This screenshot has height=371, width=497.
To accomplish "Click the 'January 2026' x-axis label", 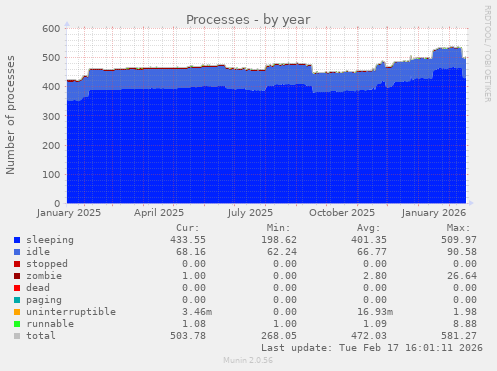I will 434,213.
